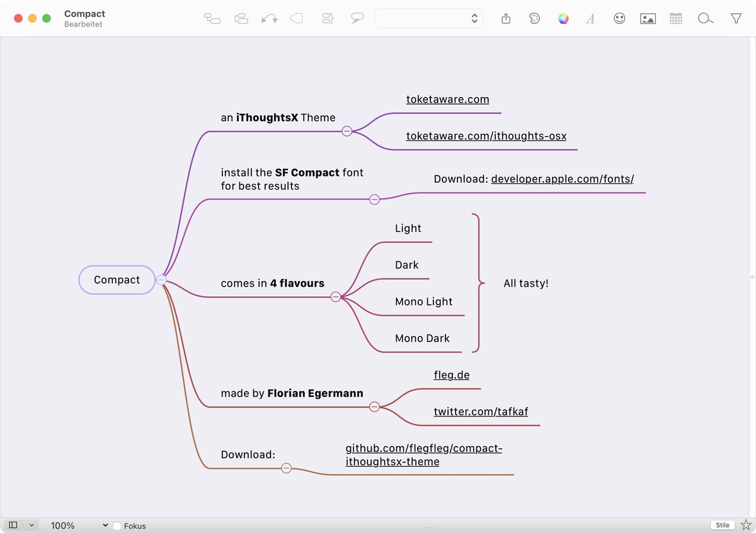The height and width of the screenshot is (533, 756).
Task: Toggle the sidebar panel button in status bar
Action: 13,525
